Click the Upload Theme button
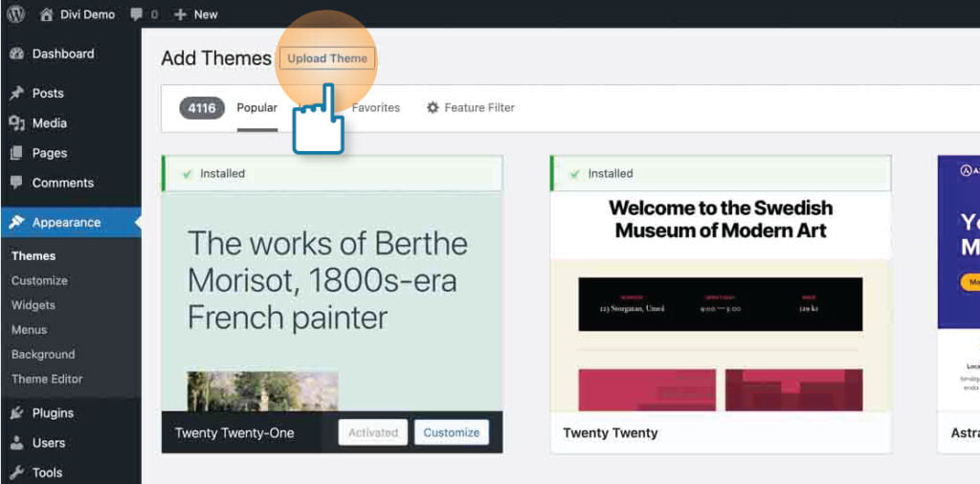 click(x=327, y=58)
